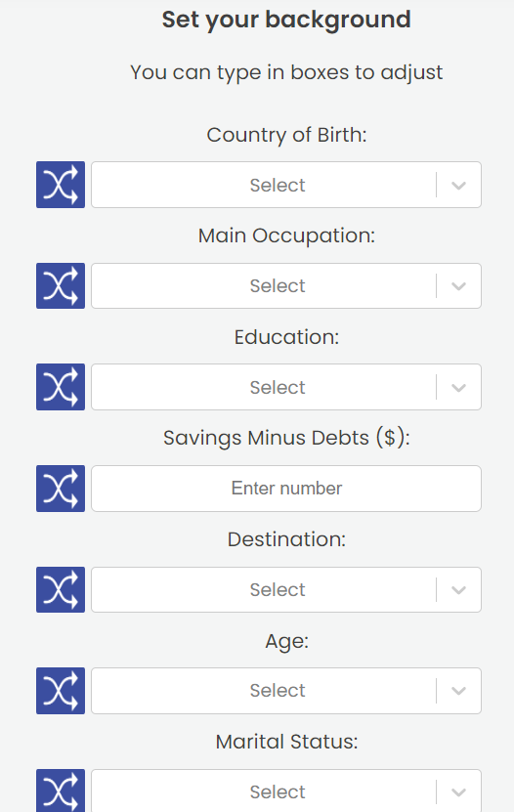Expand the Age dropdown
Image resolution: width=514 pixels, height=812 pixels.
[x=286, y=691]
